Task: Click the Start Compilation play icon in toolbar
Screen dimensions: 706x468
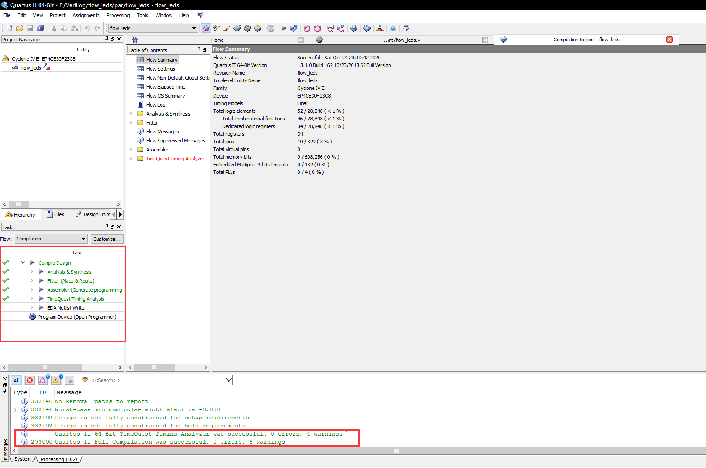Action: (x=284, y=28)
